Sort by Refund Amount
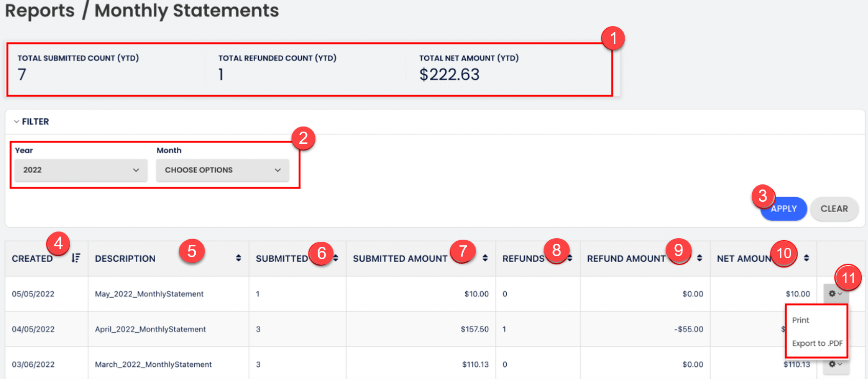Viewport: 868px width, 379px height. 700,258
